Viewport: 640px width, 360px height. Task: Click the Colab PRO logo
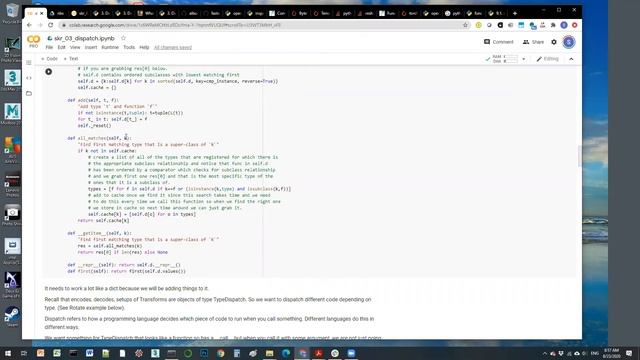click(x=33, y=41)
